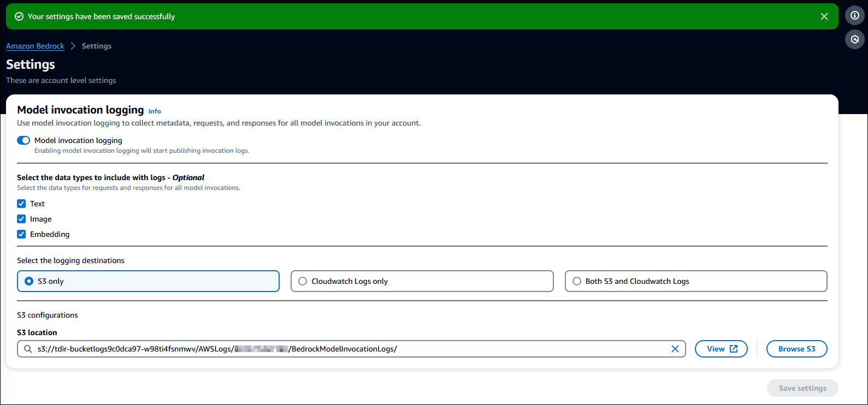The image size is (868, 405).
Task: Uncheck the Embedding data type checkbox
Action: pyautogui.click(x=21, y=234)
